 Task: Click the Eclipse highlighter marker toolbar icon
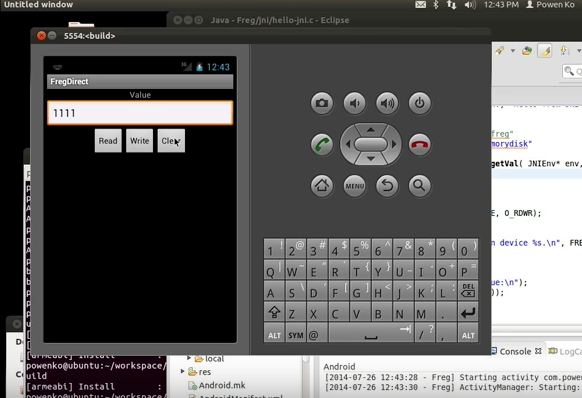545,51
